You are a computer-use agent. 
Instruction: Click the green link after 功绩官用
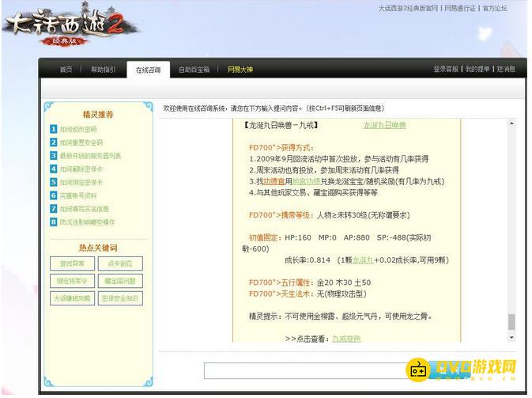tap(307, 182)
